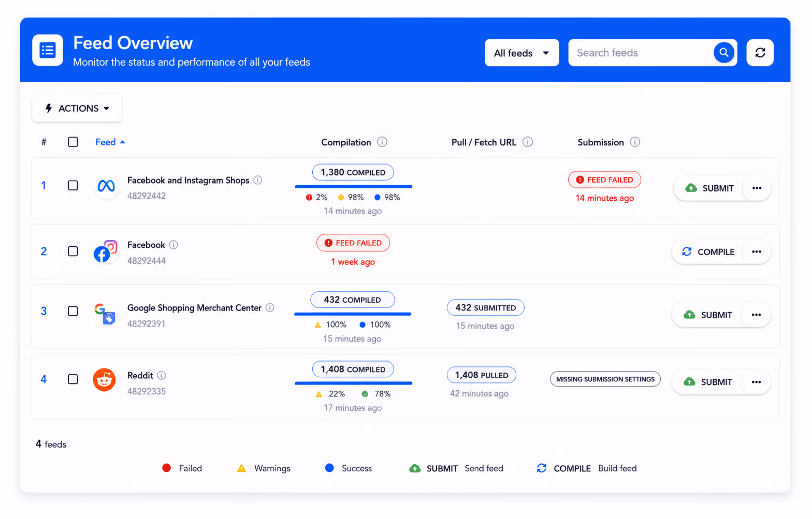Open more options for Facebook feed row
The image size is (812, 519).
[x=757, y=251]
